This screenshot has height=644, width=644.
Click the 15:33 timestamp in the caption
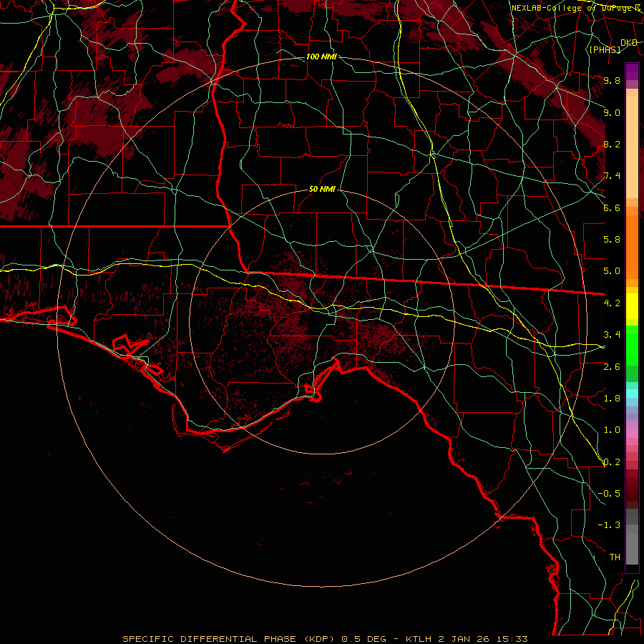coord(511,639)
